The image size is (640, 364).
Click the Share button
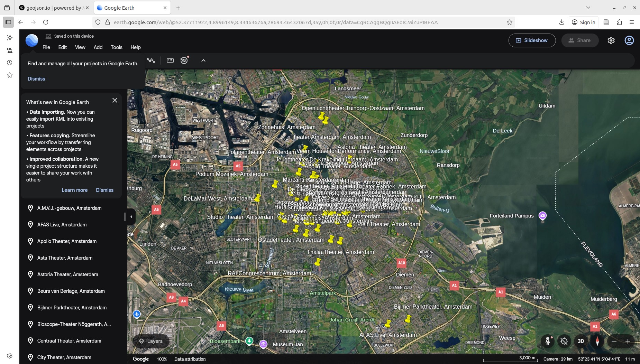pyautogui.click(x=580, y=40)
